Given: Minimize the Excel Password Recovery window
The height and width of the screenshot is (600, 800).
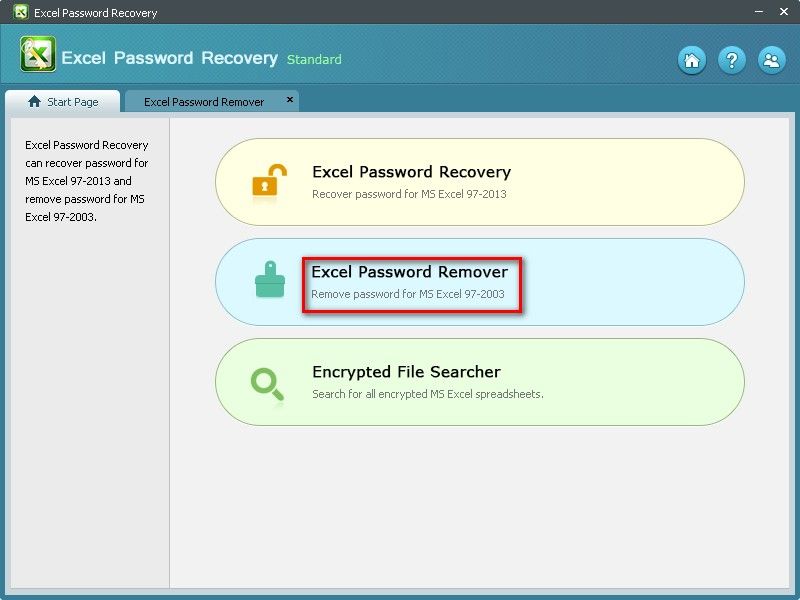Looking at the screenshot, I should click(x=759, y=11).
